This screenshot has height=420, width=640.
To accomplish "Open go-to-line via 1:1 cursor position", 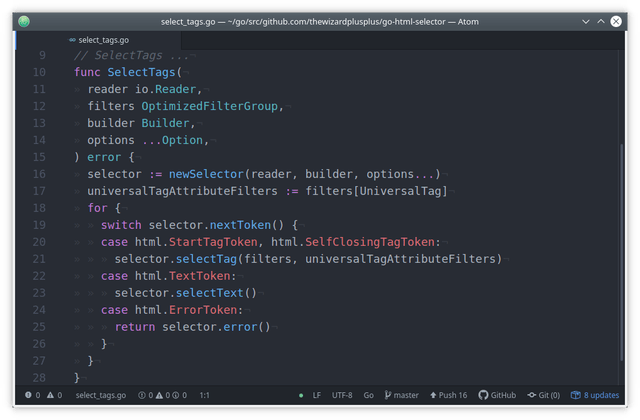I will 204,395.
